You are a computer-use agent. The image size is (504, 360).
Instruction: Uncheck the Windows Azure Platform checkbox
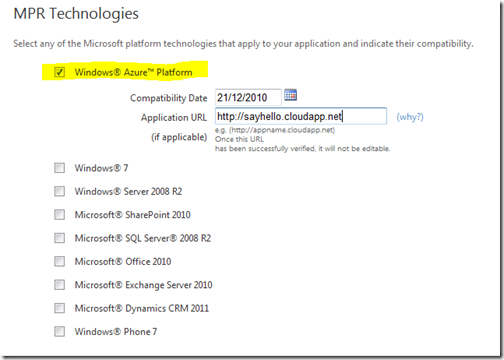point(60,72)
